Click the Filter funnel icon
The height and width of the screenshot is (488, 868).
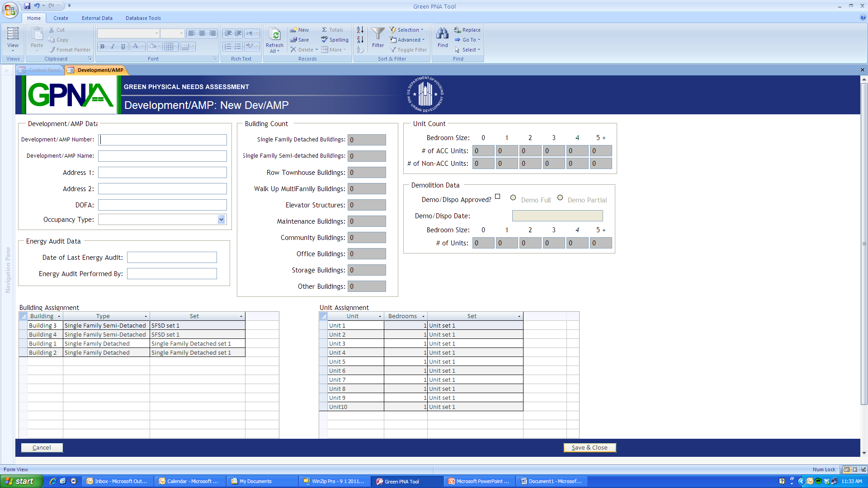tap(378, 34)
